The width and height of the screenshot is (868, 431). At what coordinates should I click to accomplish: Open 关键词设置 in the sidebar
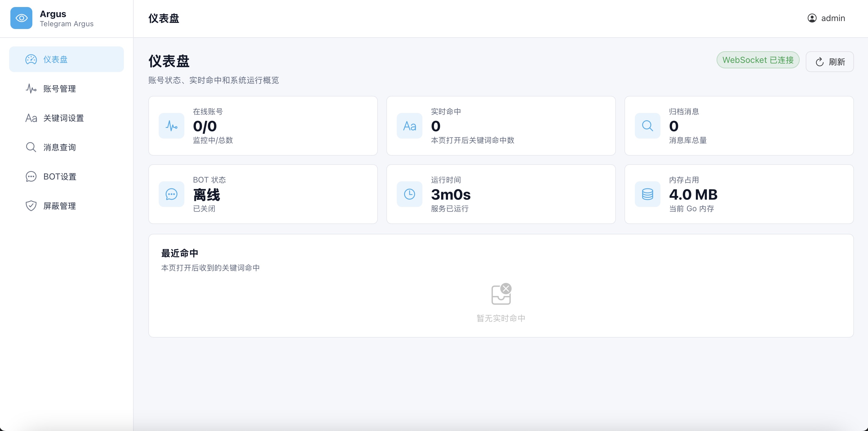click(x=66, y=118)
